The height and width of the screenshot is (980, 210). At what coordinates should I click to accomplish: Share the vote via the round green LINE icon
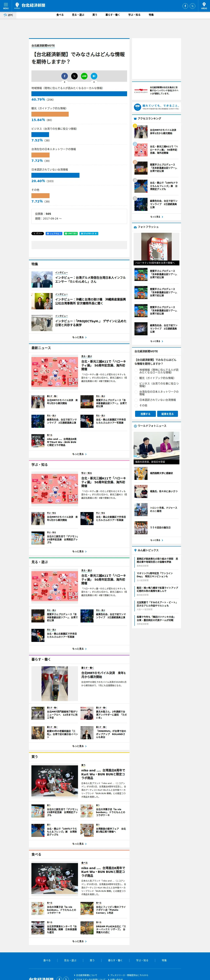[x=84, y=76]
